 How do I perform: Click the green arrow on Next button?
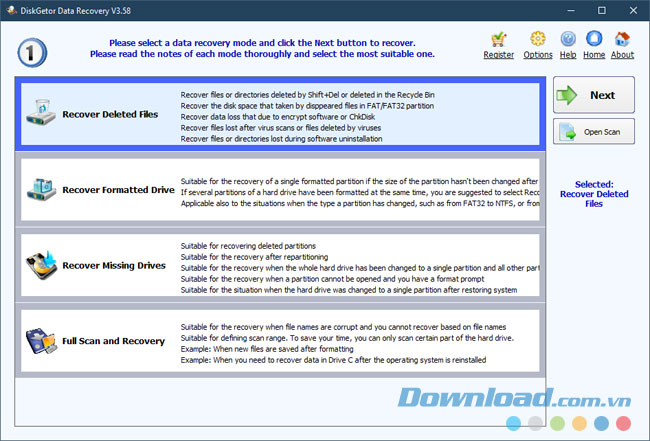[567, 95]
